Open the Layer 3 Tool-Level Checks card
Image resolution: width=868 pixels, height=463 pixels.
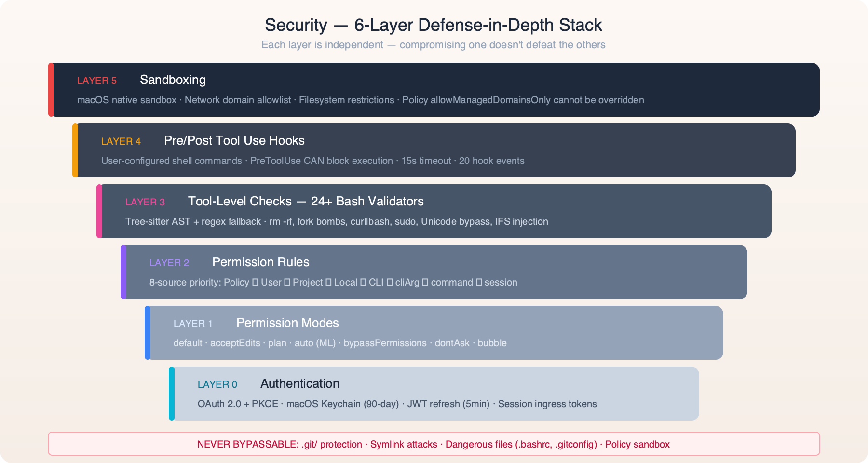coord(434,211)
